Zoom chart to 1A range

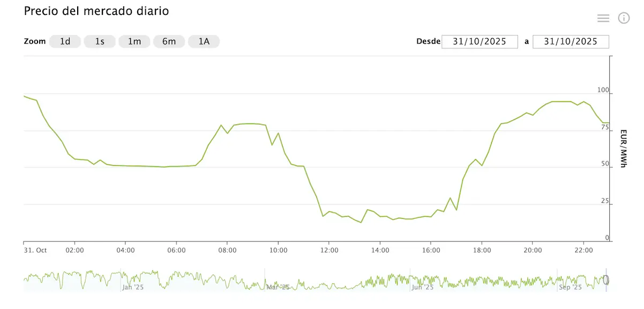point(204,41)
